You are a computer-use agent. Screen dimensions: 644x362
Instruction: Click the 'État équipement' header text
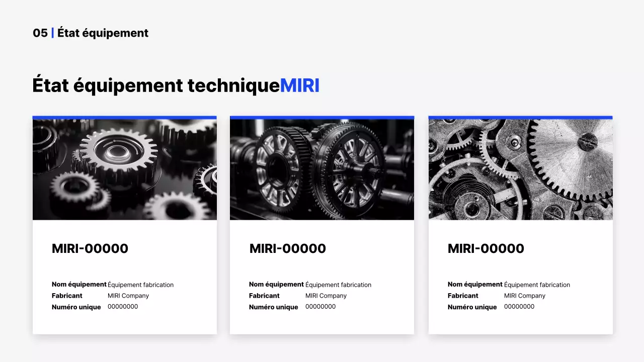[103, 33]
